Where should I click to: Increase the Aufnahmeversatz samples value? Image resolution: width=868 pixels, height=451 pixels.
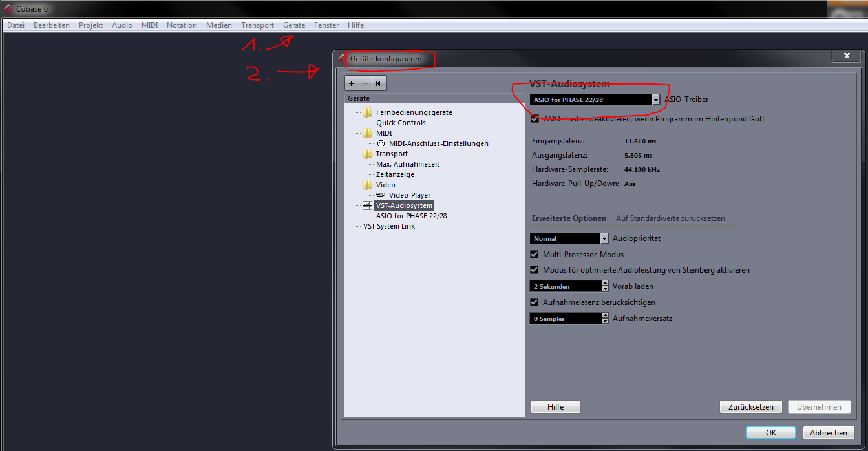(x=605, y=315)
